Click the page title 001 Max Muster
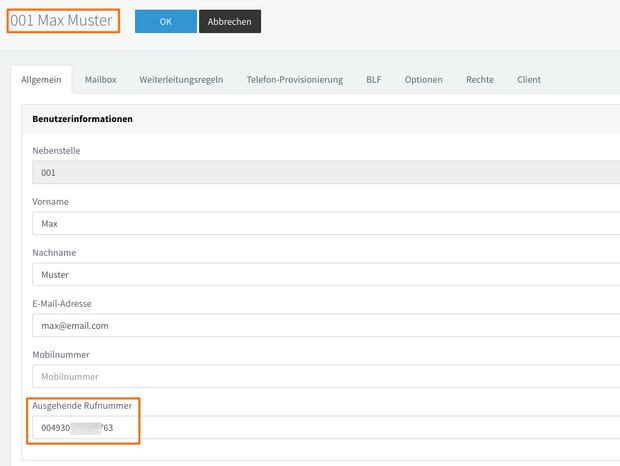The width and height of the screenshot is (620, 466). pyautogui.click(x=62, y=20)
